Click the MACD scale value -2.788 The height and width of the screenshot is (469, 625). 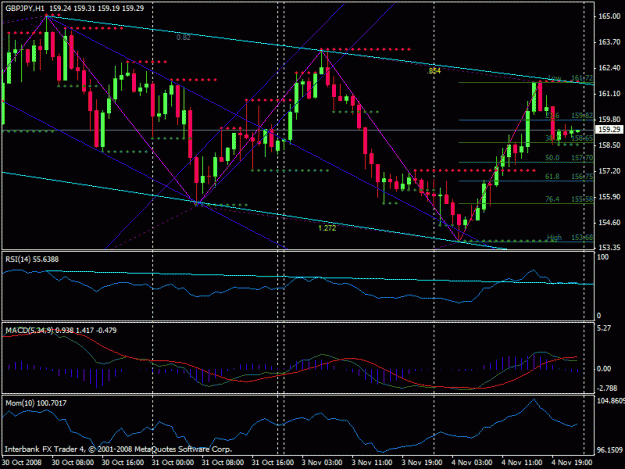tap(607, 388)
